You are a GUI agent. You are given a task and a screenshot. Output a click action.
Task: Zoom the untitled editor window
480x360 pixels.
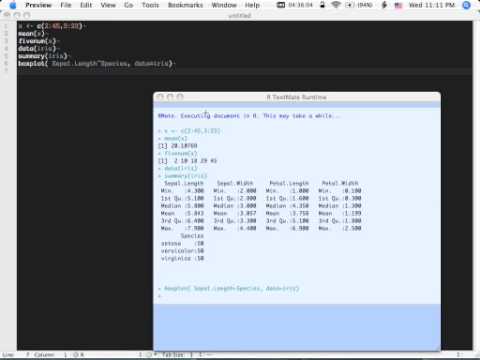pos(27,15)
